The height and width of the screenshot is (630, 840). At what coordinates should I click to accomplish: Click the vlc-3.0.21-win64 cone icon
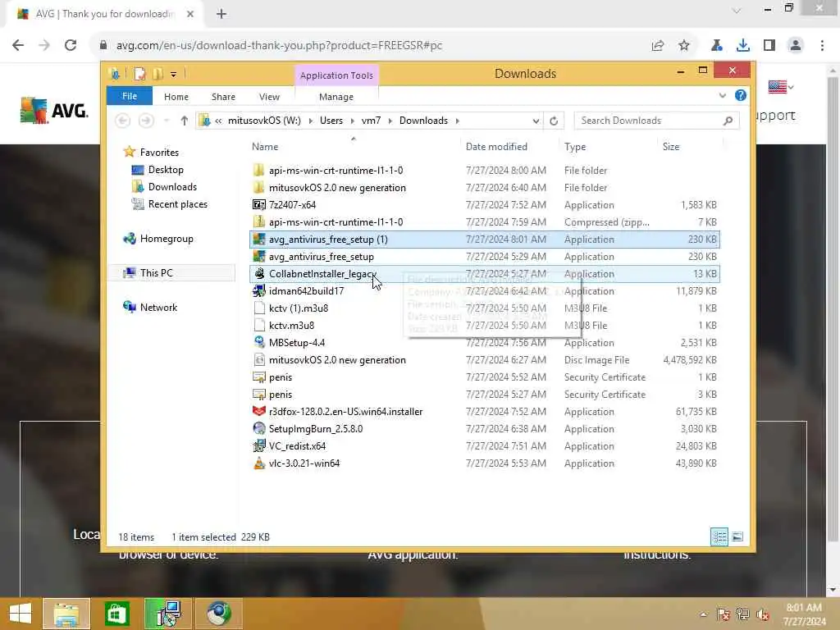click(258, 463)
